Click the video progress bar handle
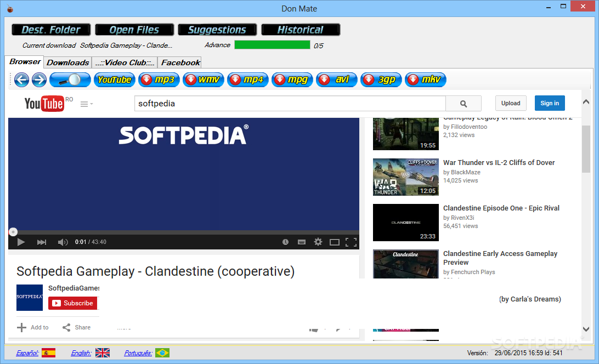This screenshot has height=364, width=599. pyautogui.click(x=13, y=232)
